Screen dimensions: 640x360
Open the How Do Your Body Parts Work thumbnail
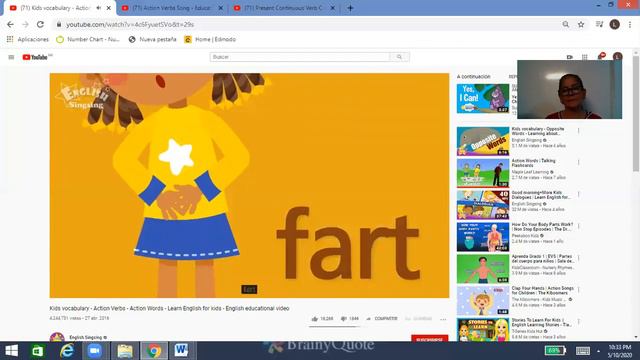(483, 237)
